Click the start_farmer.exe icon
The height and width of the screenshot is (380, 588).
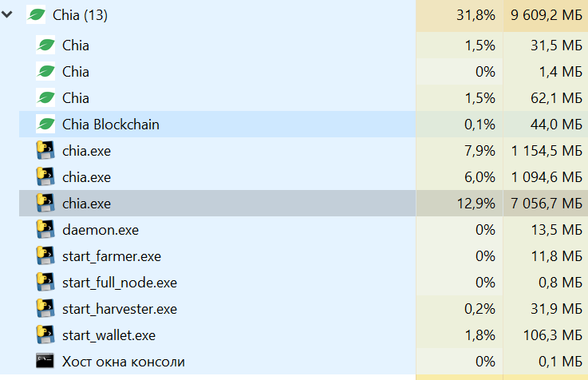pyautogui.click(x=45, y=256)
